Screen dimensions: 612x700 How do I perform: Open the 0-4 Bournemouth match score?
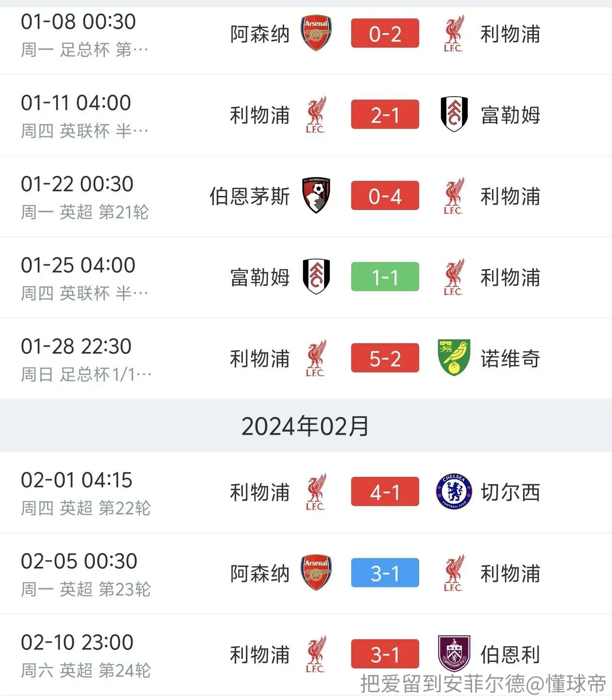tap(385, 195)
